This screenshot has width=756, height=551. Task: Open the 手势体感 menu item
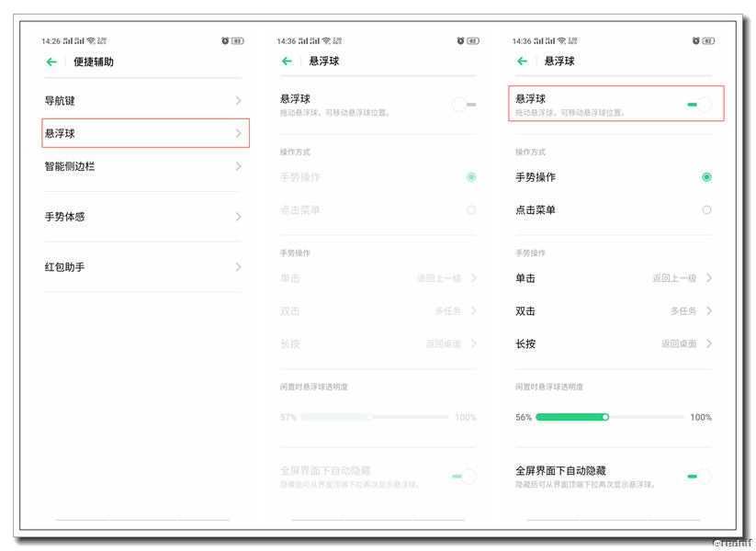pyautogui.click(x=142, y=217)
